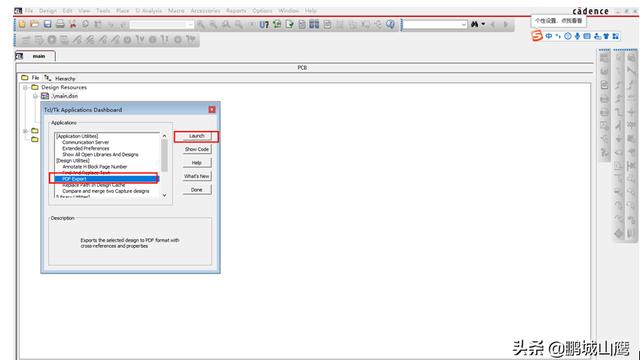640x360 pixels.
Task: Click the applications list scroll-up arrow
Action: click(164, 136)
